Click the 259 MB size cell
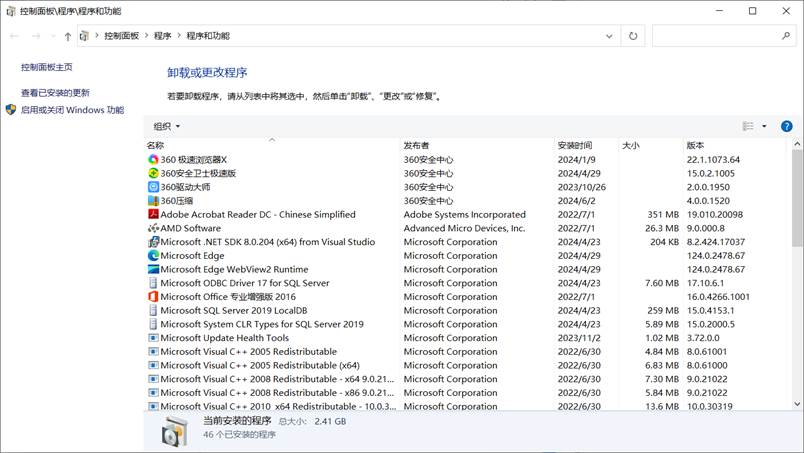This screenshot has width=804, height=453. click(x=663, y=310)
